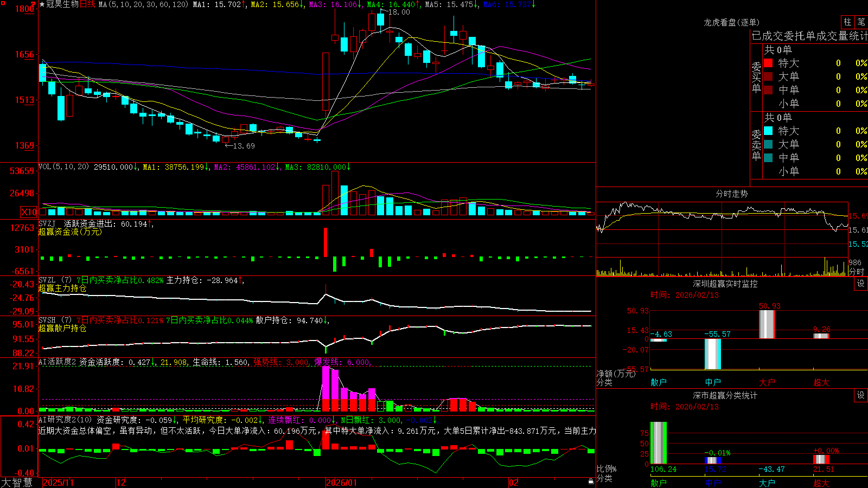Click the 9.26 超大 bar in 实时监控

(x=821, y=336)
